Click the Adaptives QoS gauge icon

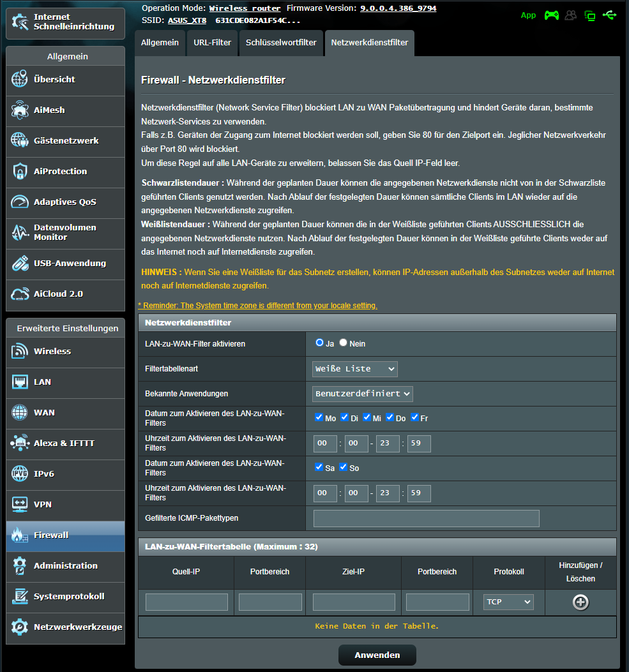[x=20, y=202]
